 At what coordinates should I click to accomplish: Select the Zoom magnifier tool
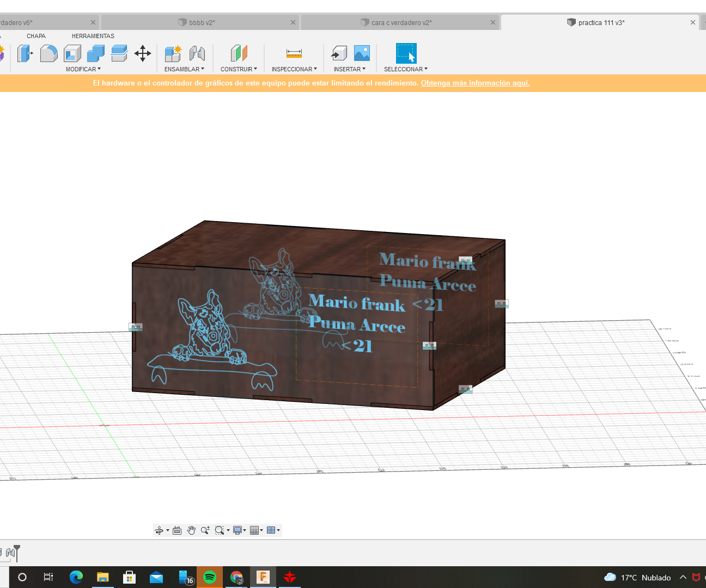tap(205, 530)
